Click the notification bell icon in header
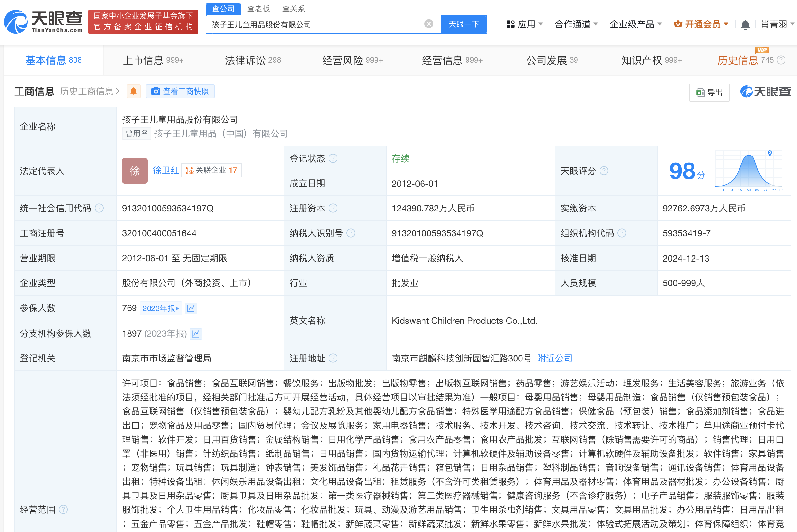This screenshot has width=797, height=532. [745, 24]
